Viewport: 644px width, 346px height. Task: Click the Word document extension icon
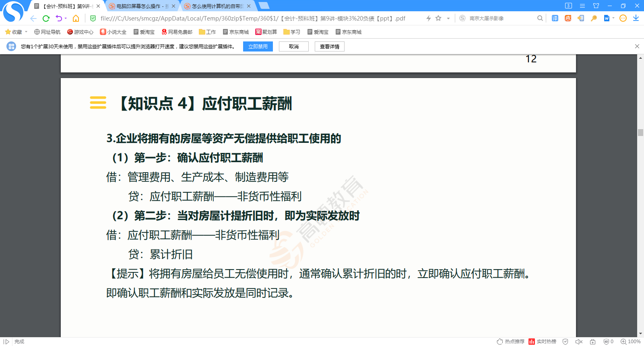coord(607,18)
